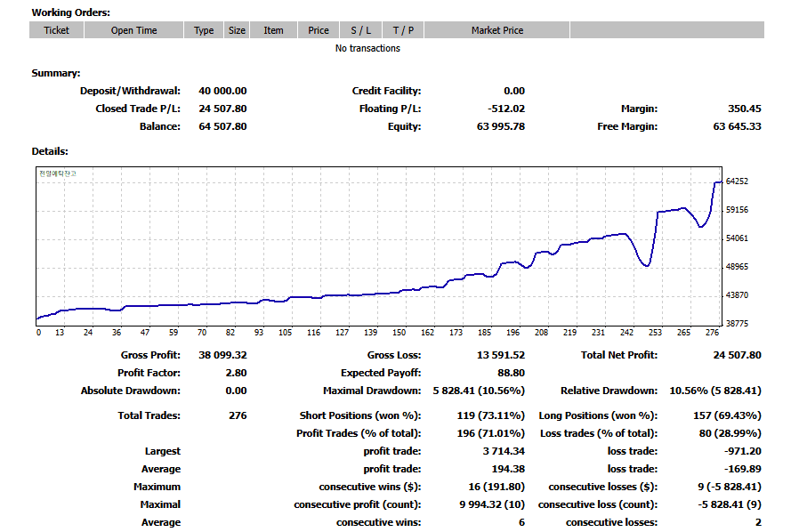Click the Free Margin value 63 645.33

coord(737,126)
